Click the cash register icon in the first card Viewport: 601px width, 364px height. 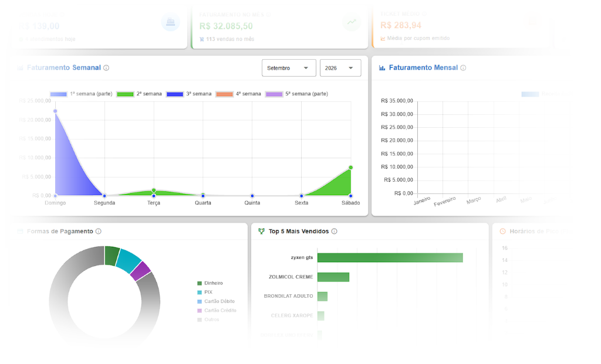171,22
